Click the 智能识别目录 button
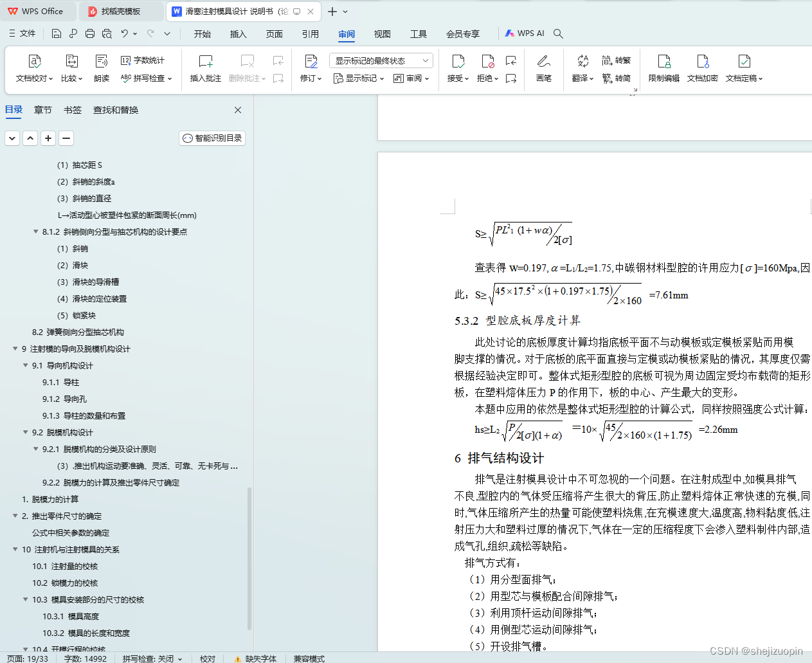The height and width of the screenshot is (663, 812). [212, 138]
